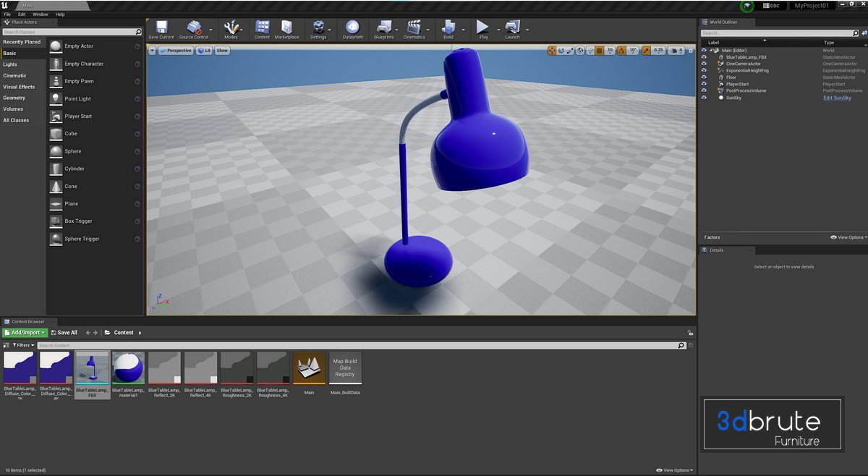Toggle visibility of the Floor actor
868x476 pixels.
pos(705,77)
